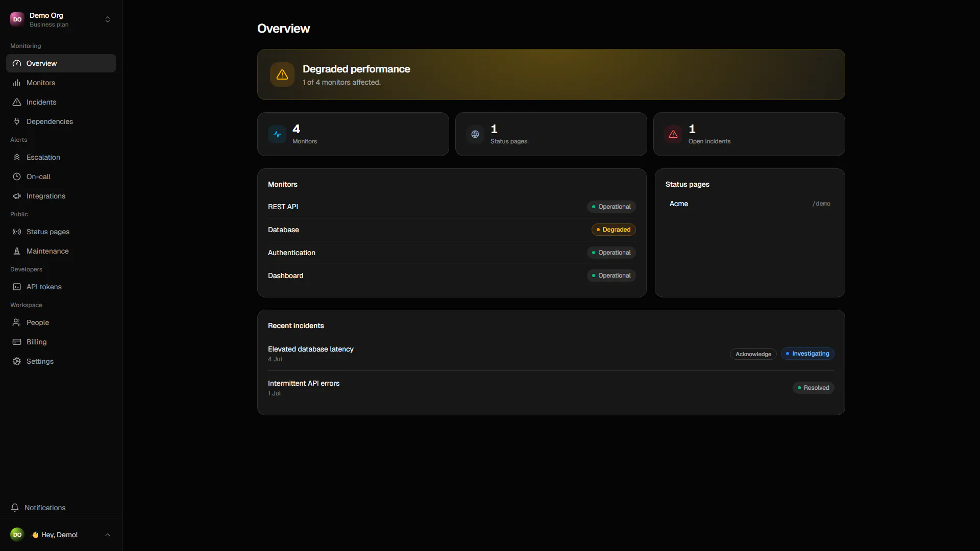
Task: Click the red alert icon in Open incidents card
Action: [x=673, y=134]
